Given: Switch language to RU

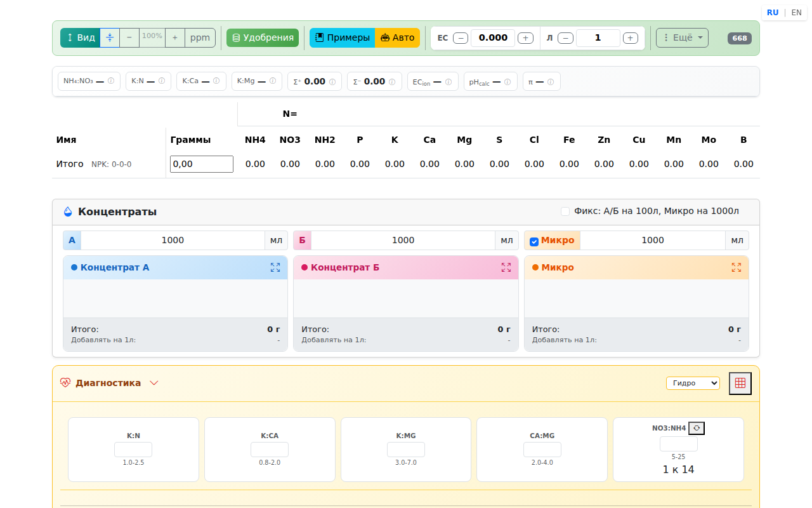Looking at the screenshot, I should click(x=773, y=12).
